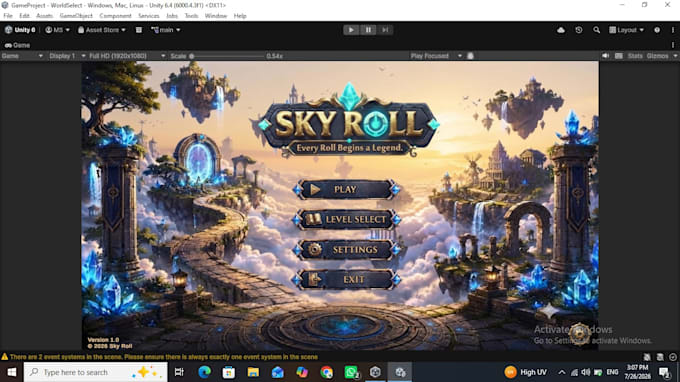Image resolution: width=680 pixels, height=382 pixels.
Task: Pause the game with the Pause button
Action: 368,30
